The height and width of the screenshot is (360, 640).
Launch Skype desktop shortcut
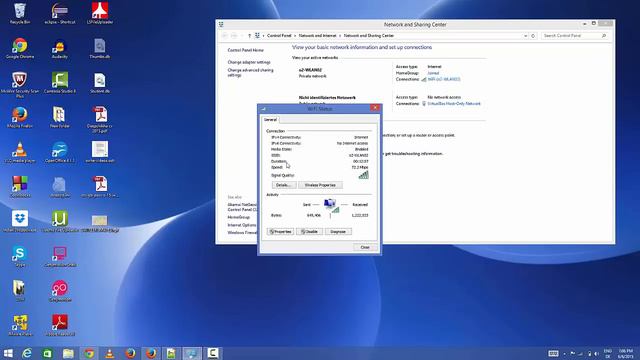coord(20,256)
